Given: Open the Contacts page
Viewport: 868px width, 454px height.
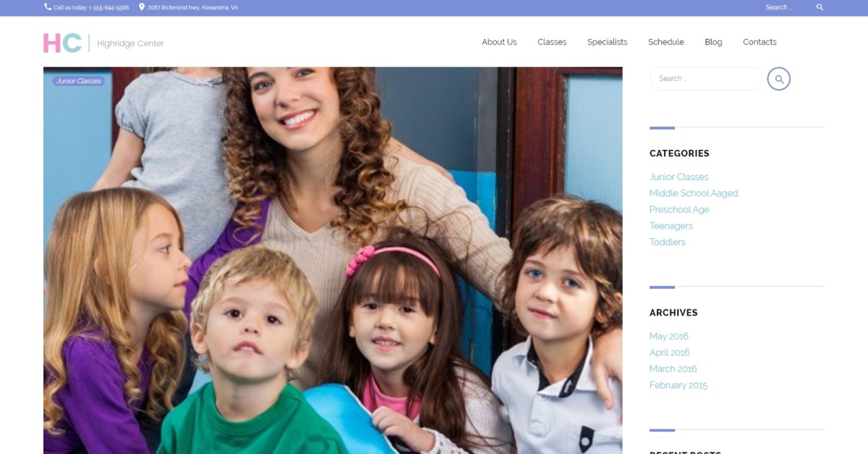Looking at the screenshot, I should [x=759, y=42].
